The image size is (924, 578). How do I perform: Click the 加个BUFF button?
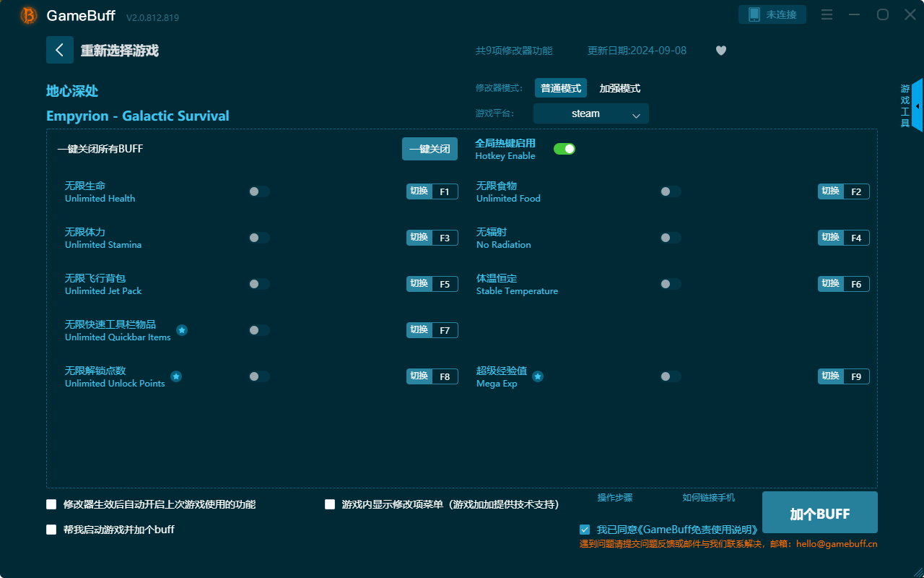point(819,512)
